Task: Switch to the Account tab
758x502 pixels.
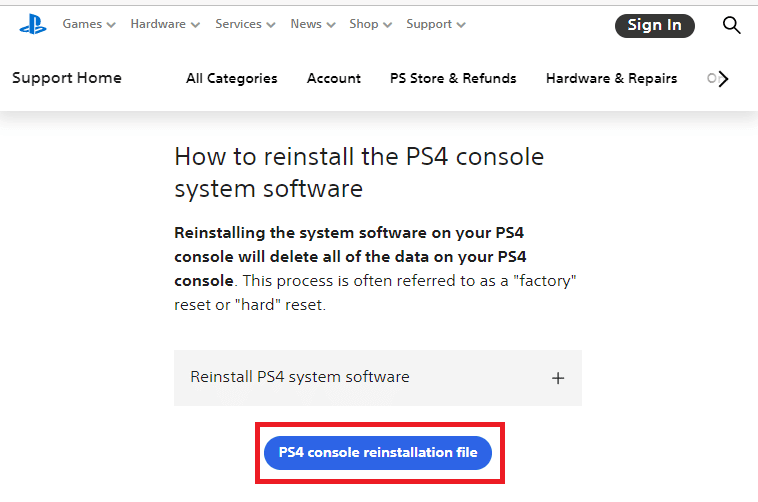Action: pos(334,78)
